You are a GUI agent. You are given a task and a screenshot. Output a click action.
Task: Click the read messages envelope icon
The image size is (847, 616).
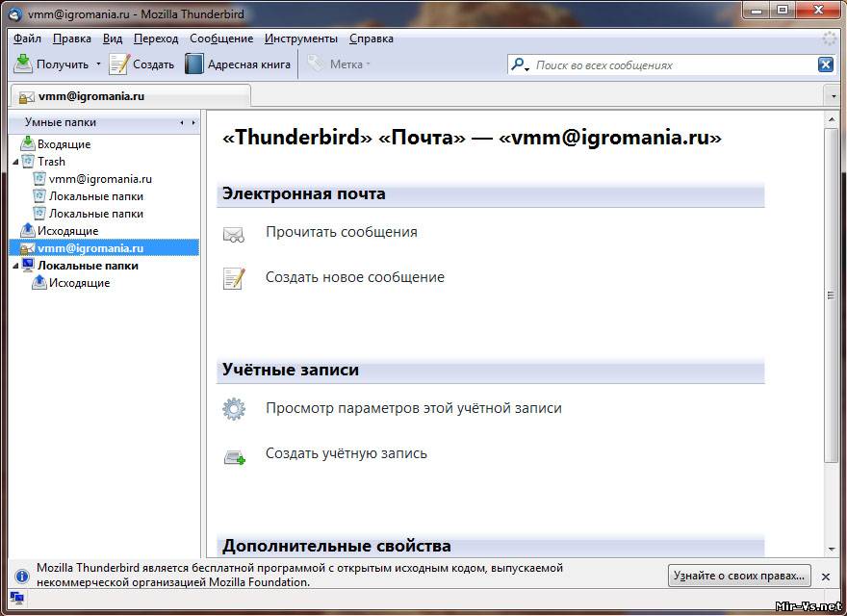pyautogui.click(x=233, y=235)
